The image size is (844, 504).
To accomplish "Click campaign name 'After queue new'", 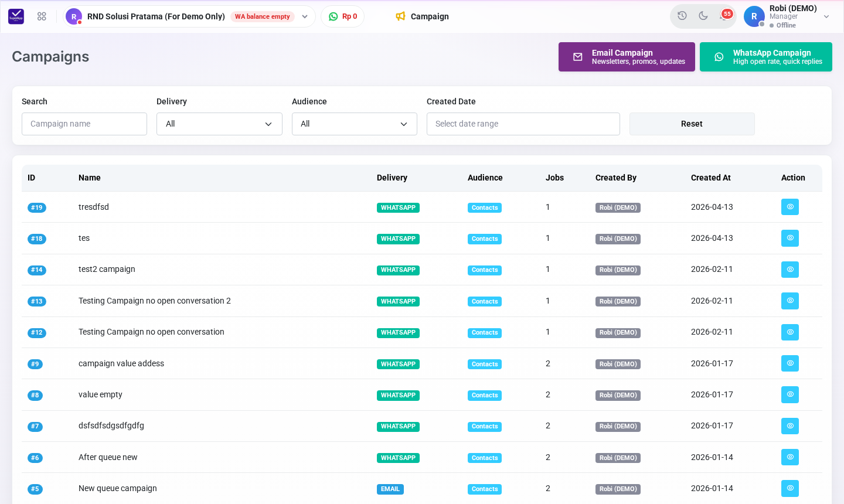I will (x=108, y=457).
